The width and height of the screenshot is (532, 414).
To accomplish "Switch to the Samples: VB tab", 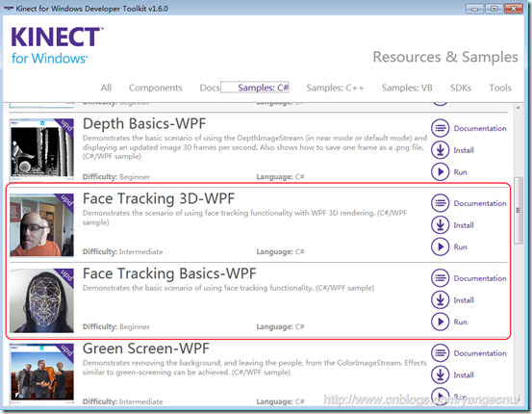I will (x=407, y=88).
